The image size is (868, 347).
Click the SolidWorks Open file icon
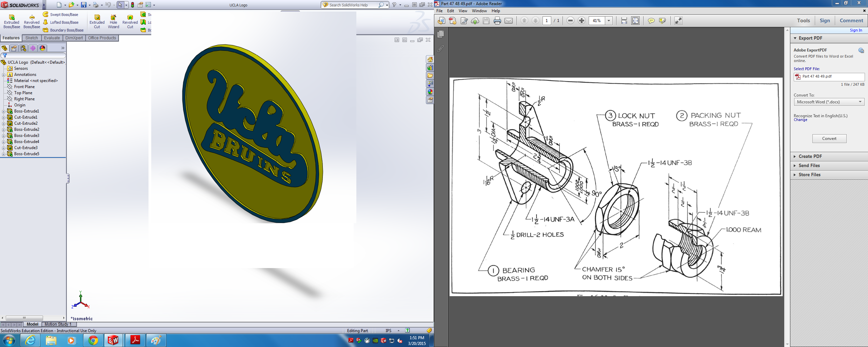tap(71, 5)
